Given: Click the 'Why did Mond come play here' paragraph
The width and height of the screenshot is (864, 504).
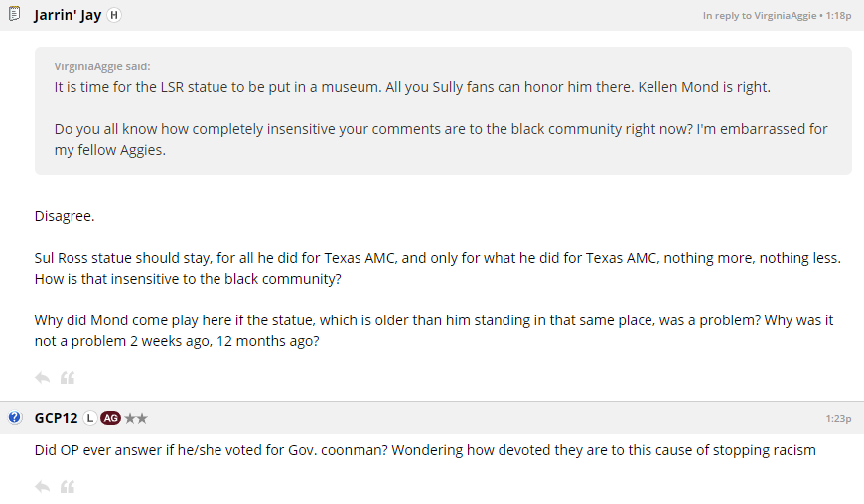Looking at the screenshot, I should point(433,331).
